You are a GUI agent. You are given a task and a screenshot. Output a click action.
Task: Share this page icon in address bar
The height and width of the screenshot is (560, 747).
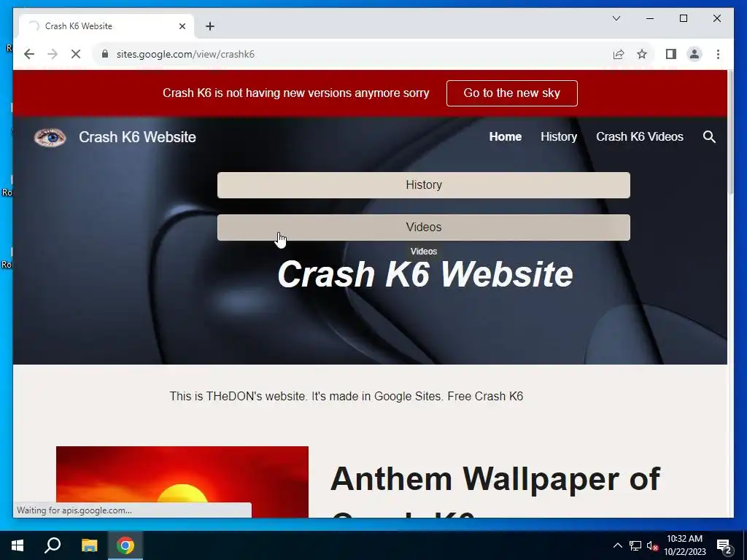pyautogui.click(x=619, y=54)
